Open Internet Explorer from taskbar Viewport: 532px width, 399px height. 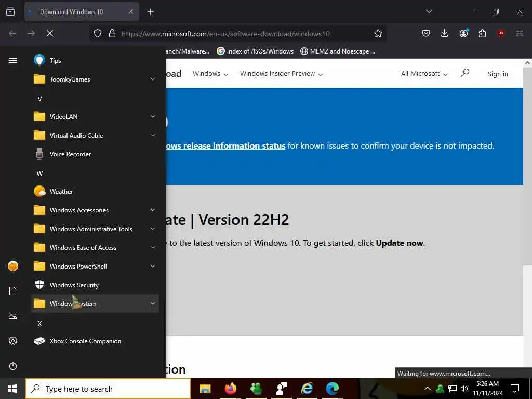click(x=307, y=389)
